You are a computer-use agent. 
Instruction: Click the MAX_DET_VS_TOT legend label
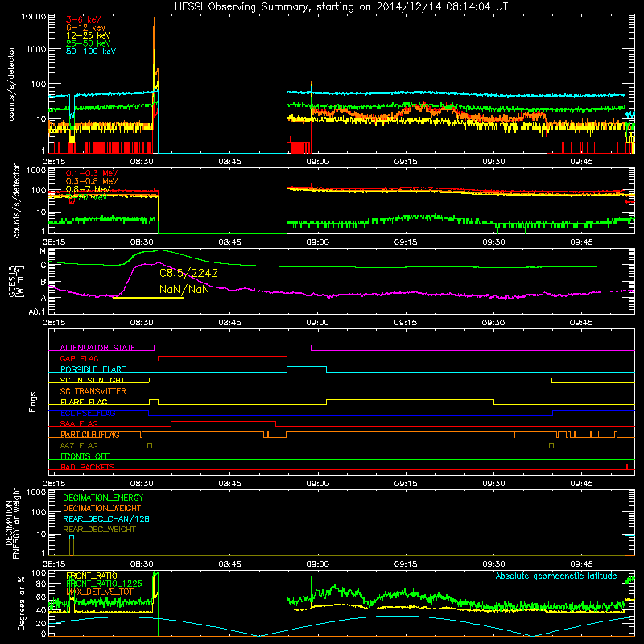(x=99, y=592)
